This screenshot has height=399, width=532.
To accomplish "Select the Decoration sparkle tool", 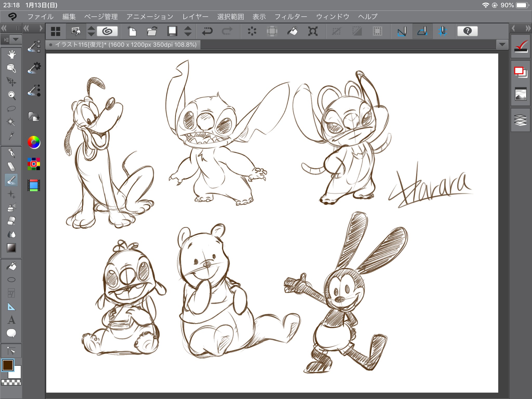I will point(11,194).
